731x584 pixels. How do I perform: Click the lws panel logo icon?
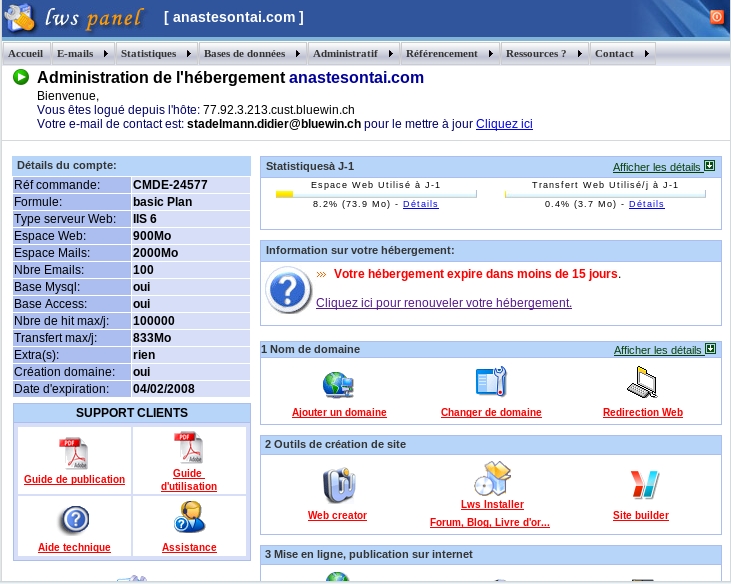pyautogui.click(x=19, y=17)
